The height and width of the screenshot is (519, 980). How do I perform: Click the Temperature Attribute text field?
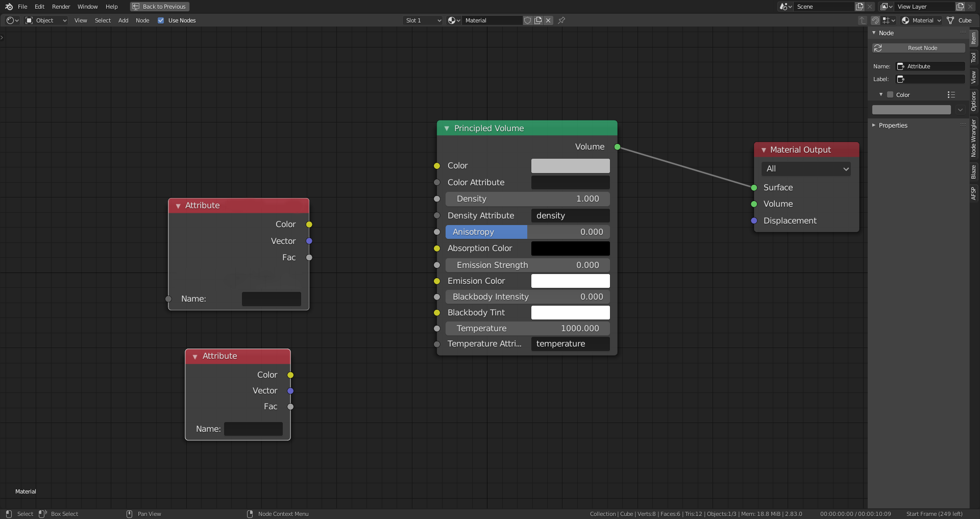click(x=570, y=344)
